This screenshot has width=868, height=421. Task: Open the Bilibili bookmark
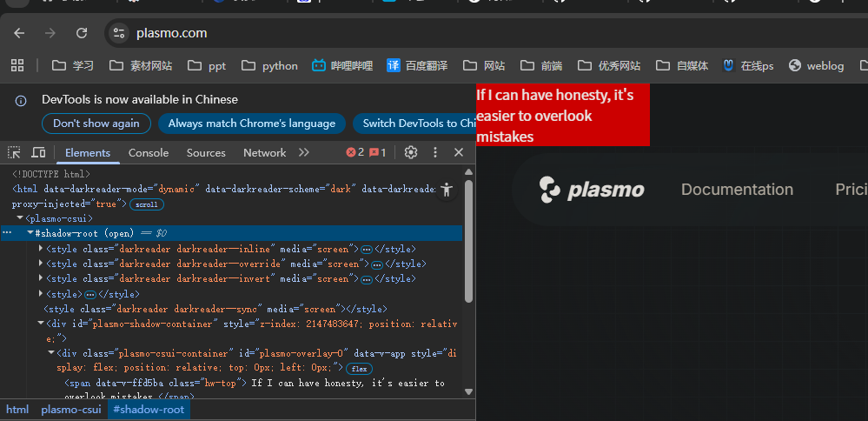342,65
